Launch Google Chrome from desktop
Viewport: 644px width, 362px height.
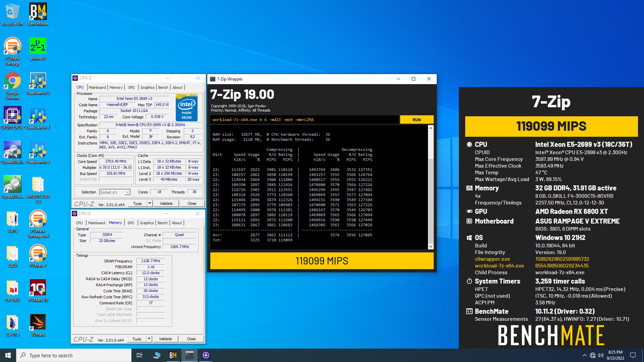click(x=12, y=86)
